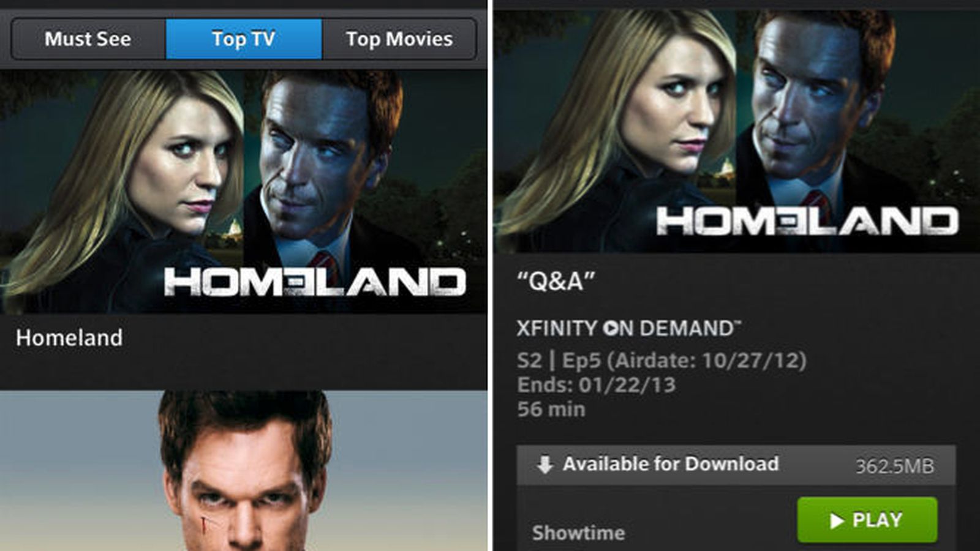The height and width of the screenshot is (551, 980).
Task: Click the XFINITY On Demand logo
Action: pyautogui.click(x=629, y=329)
